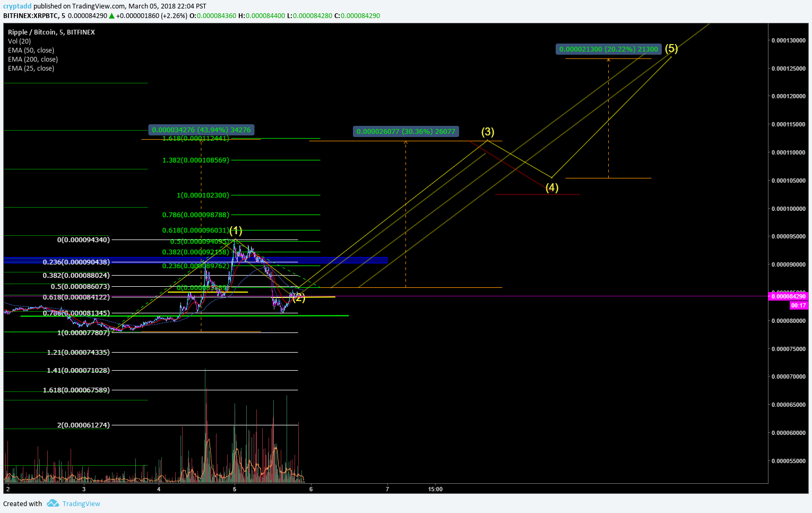Click the 30.36% price range measurement label
Screen dimensions: 812x513
406,131
